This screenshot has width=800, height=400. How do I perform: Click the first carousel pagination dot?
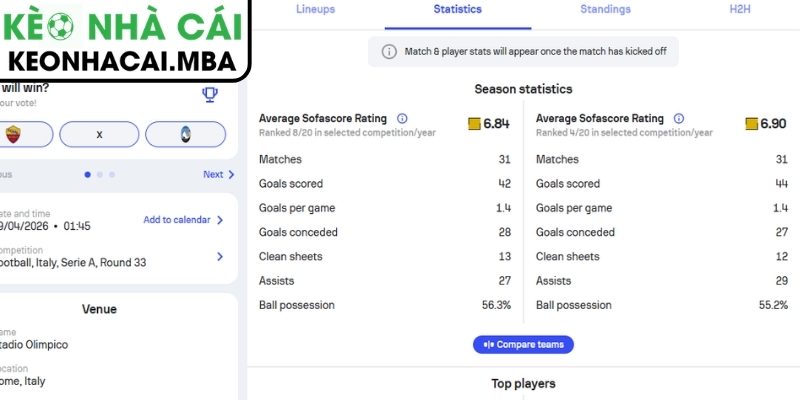[x=88, y=174]
